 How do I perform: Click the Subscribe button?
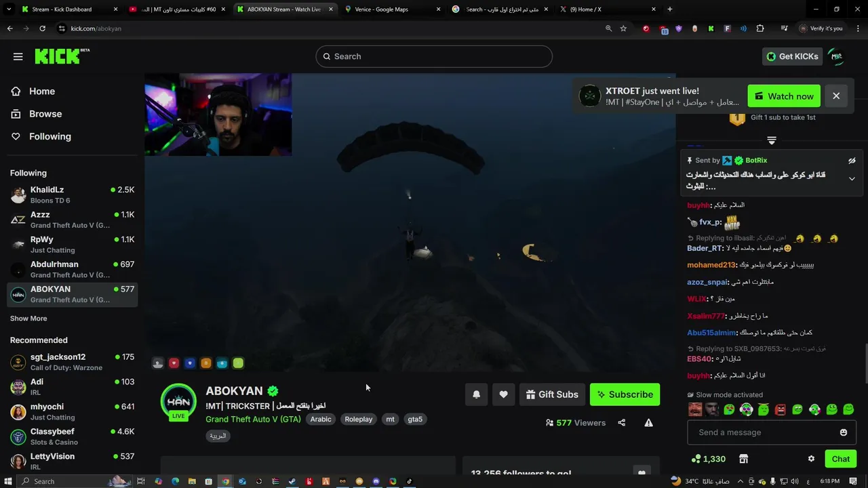pyautogui.click(x=625, y=394)
